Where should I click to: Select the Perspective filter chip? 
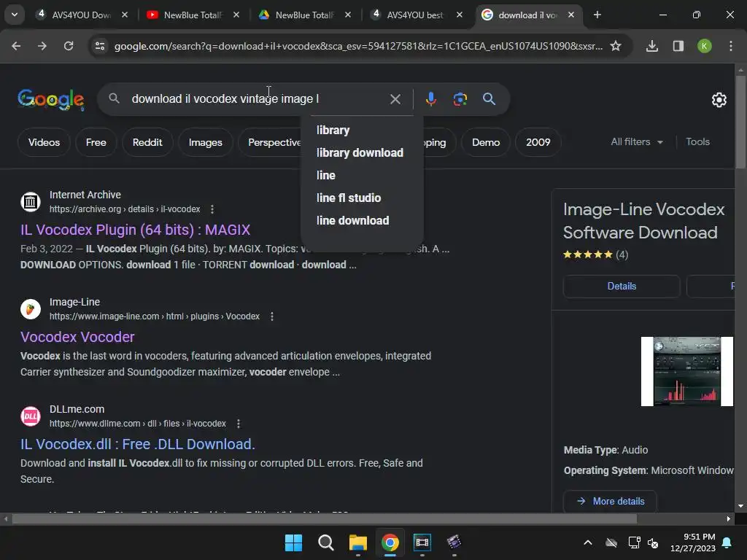coord(270,142)
